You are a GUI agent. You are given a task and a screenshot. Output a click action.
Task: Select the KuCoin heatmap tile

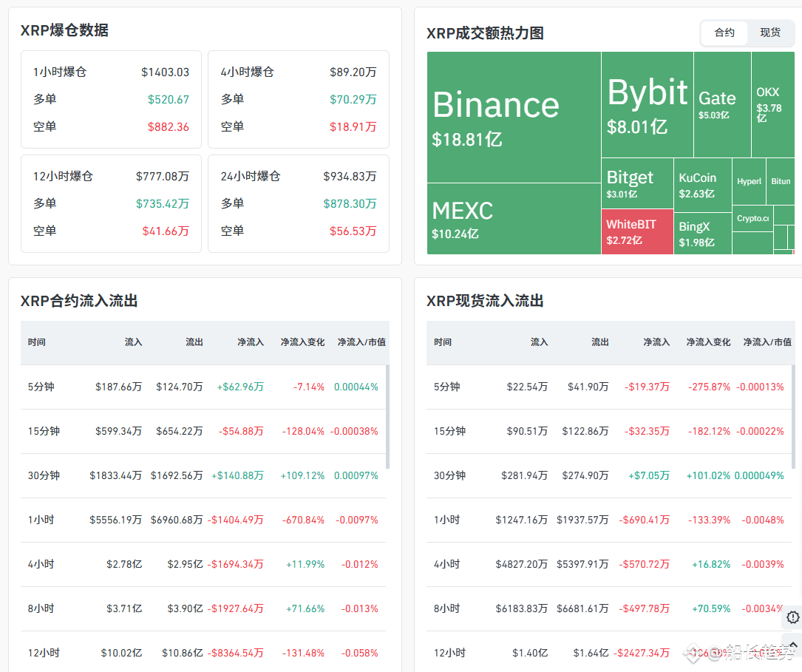tap(703, 185)
